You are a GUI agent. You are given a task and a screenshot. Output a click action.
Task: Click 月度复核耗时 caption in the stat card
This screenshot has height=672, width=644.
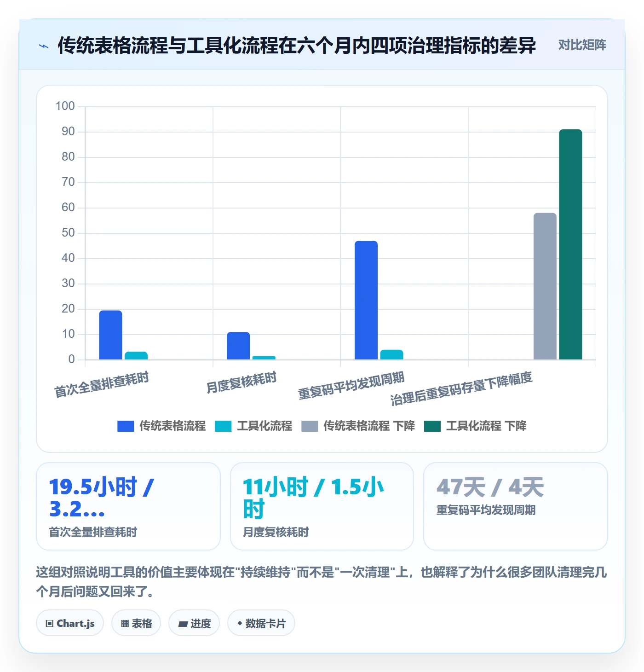[x=276, y=532]
